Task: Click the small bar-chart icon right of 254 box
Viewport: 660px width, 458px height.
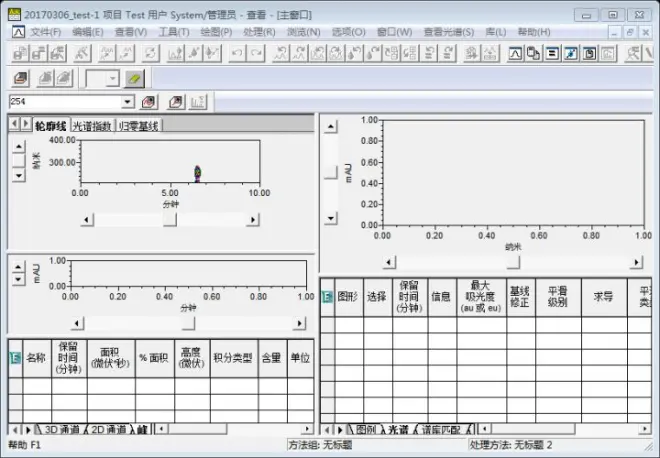Action: pos(198,102)
